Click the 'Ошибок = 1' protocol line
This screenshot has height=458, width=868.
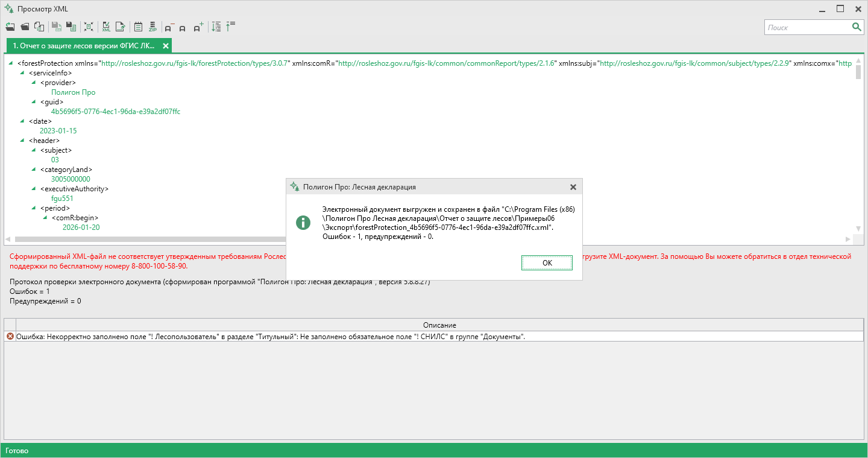31,291
